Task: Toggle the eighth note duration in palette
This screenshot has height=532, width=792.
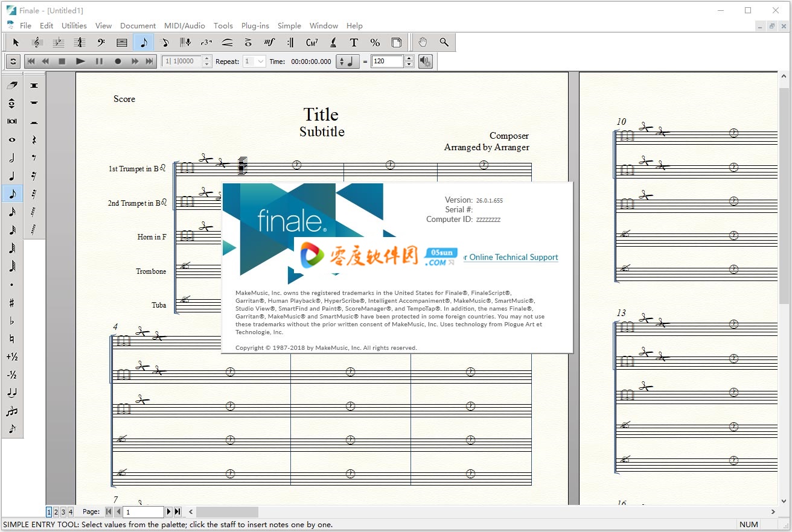Action: pos(12,194)
